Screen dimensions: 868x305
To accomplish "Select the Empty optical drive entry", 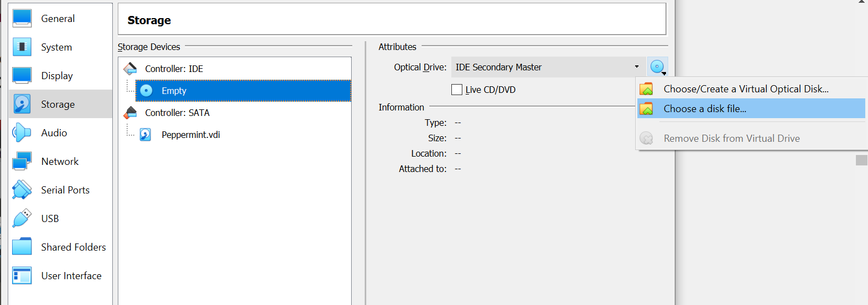I will pyautogui.click(x=174, y=91).
